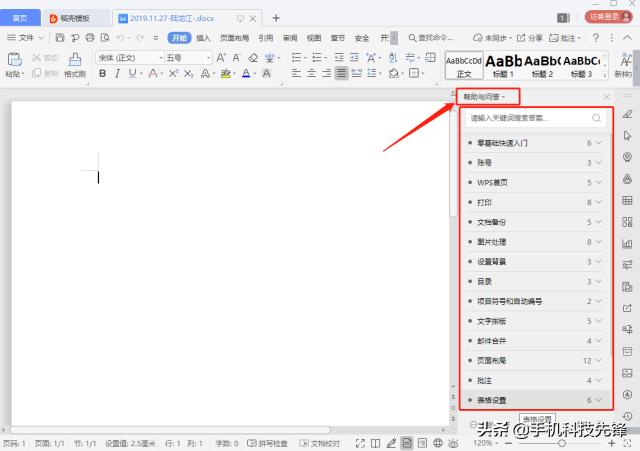The image size is (640, 451).
Task: Toggle the page layout view button
Action: [408, 443]
